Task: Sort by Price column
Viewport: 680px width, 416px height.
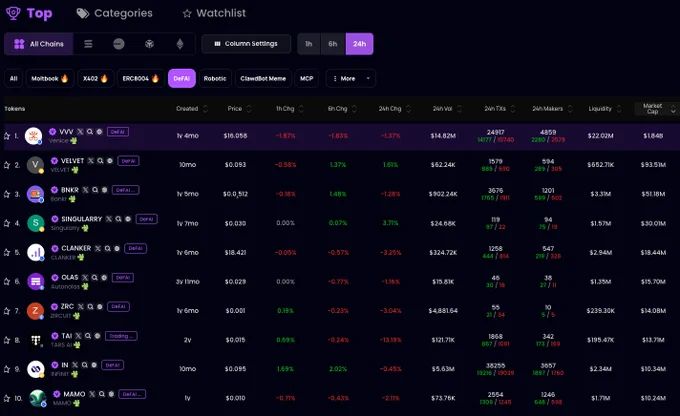Action: pyautogui.click(x=239, y=109)
